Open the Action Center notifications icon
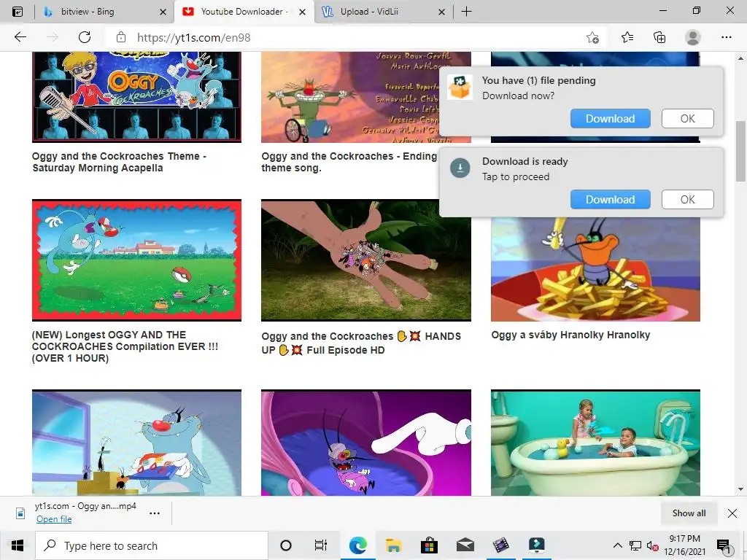 pyautogui.click(x=724, y=545)
